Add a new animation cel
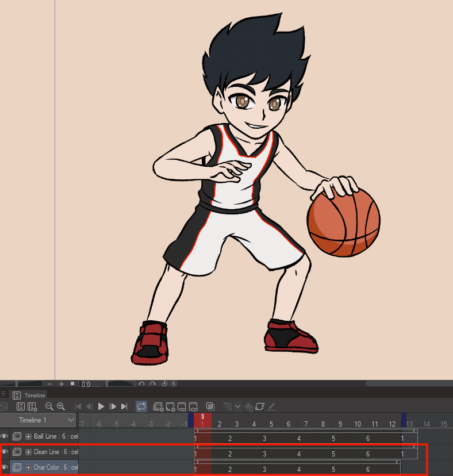The height and width of the screenshot is (476, 453). coord(170,406)
